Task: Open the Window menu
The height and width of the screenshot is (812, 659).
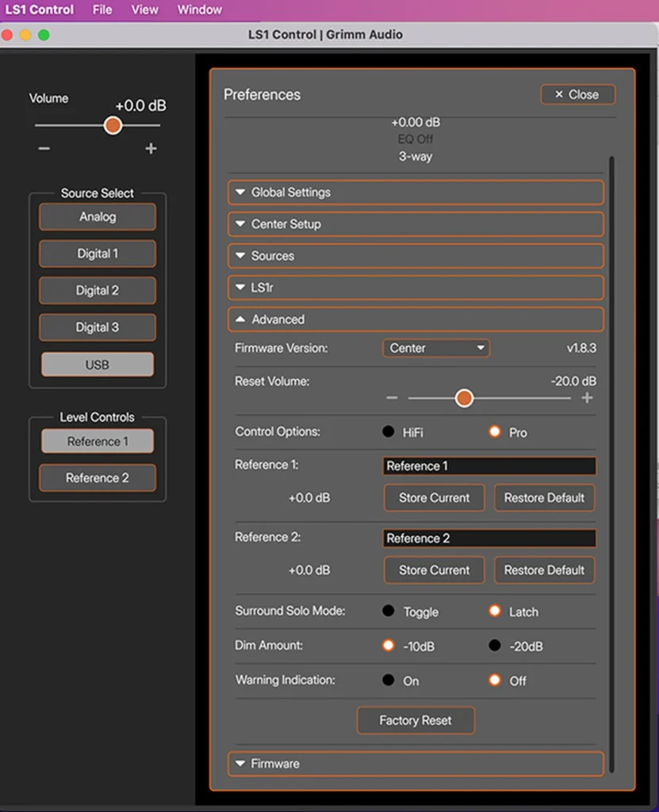Action: point(200,10)
